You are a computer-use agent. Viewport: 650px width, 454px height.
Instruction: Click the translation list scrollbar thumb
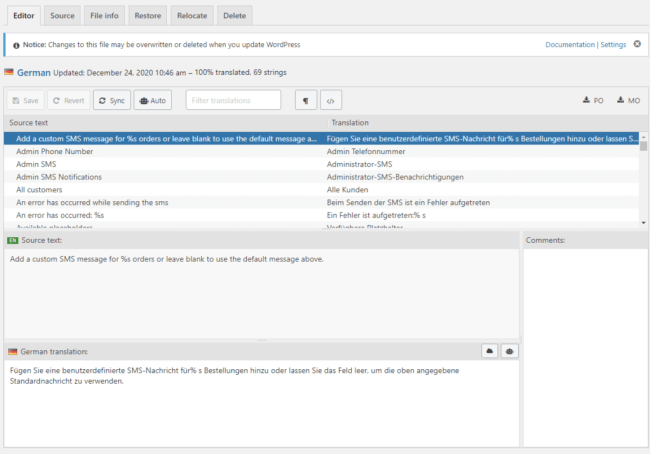pos(643,146)
